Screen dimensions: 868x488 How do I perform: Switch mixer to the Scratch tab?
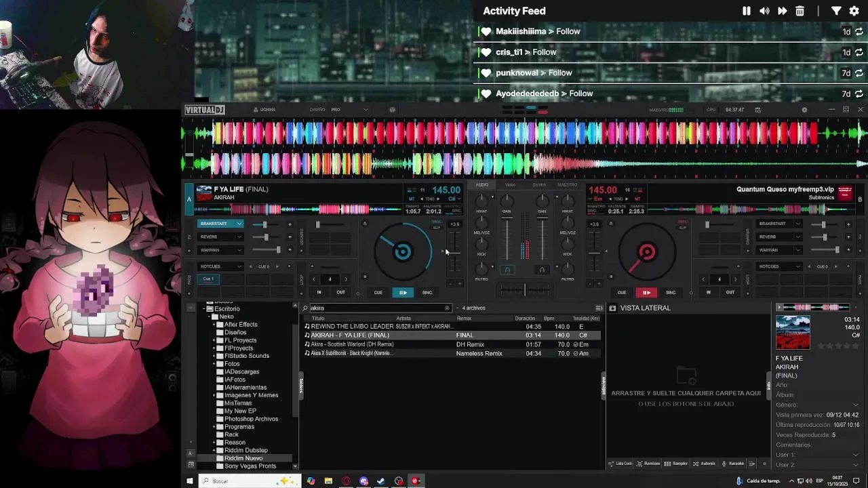pos(539,185)
